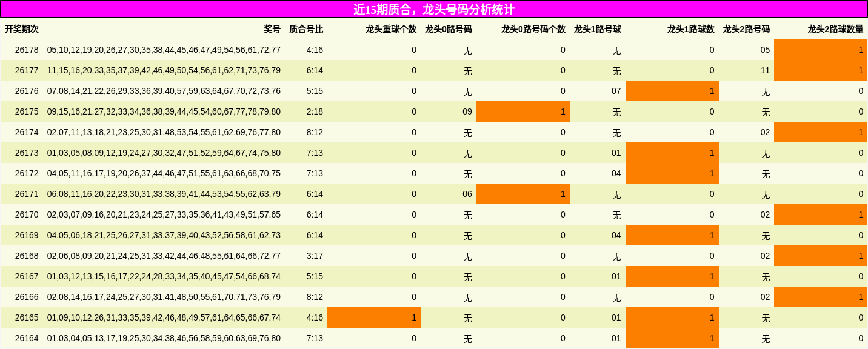This screenshot has height=349, width=868.
Task: Click the 开奖期次 column header
Action: (22, 29)
